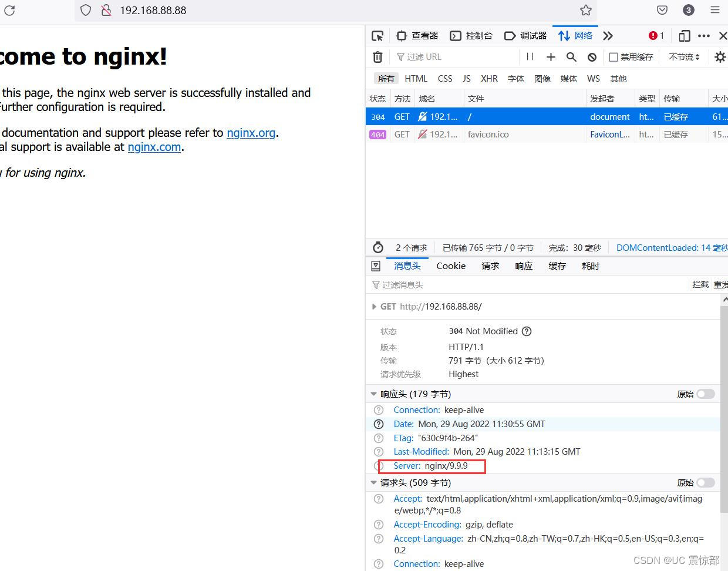Filter requests by CSS
728x571 pixels.
tap(445, 79)
